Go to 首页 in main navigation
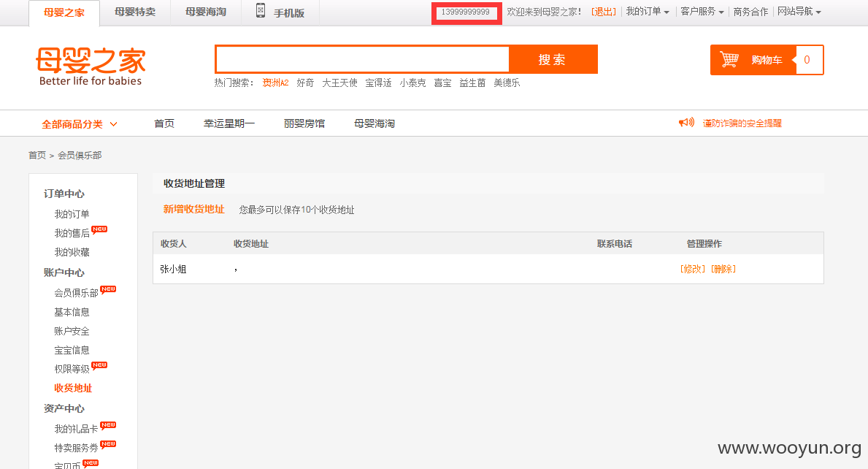This screenshot has width=868, height=469. click(x=164, y=123)
